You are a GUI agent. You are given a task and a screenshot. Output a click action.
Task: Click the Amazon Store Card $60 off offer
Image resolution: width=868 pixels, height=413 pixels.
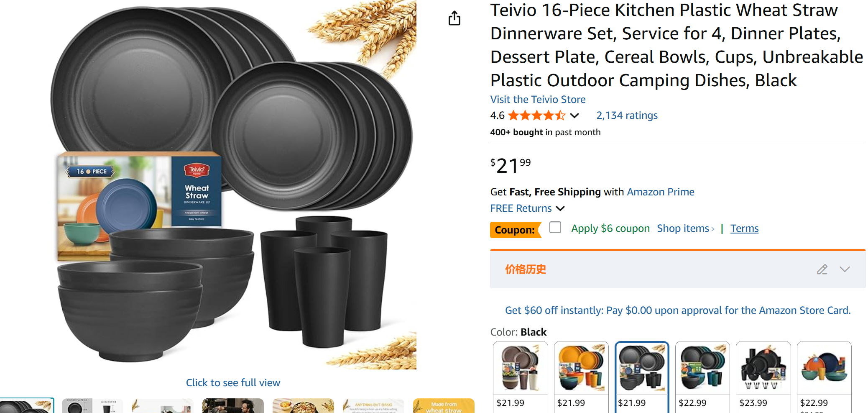677,310
